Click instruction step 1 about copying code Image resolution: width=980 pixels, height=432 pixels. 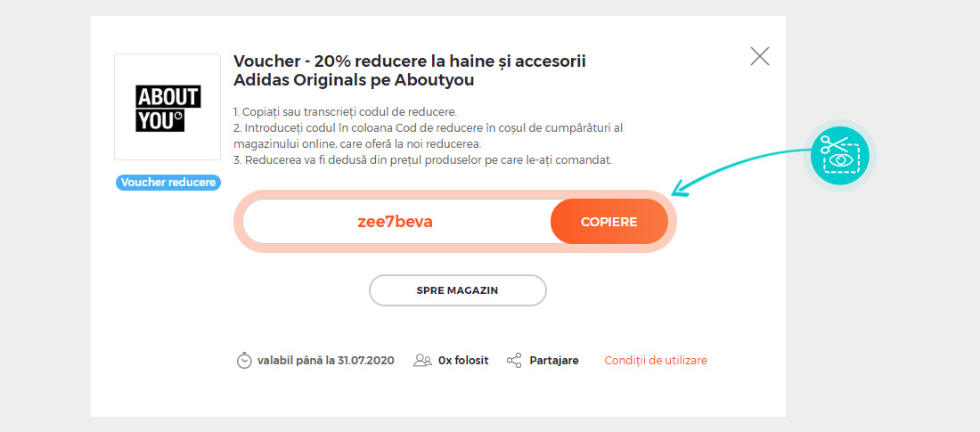[345, 112]
